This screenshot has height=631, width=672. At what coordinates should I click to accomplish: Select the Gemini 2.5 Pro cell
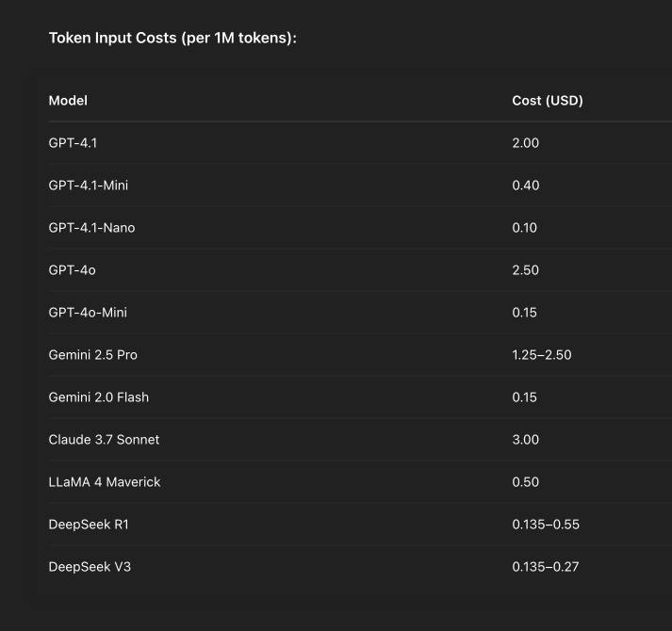[93, 355]
